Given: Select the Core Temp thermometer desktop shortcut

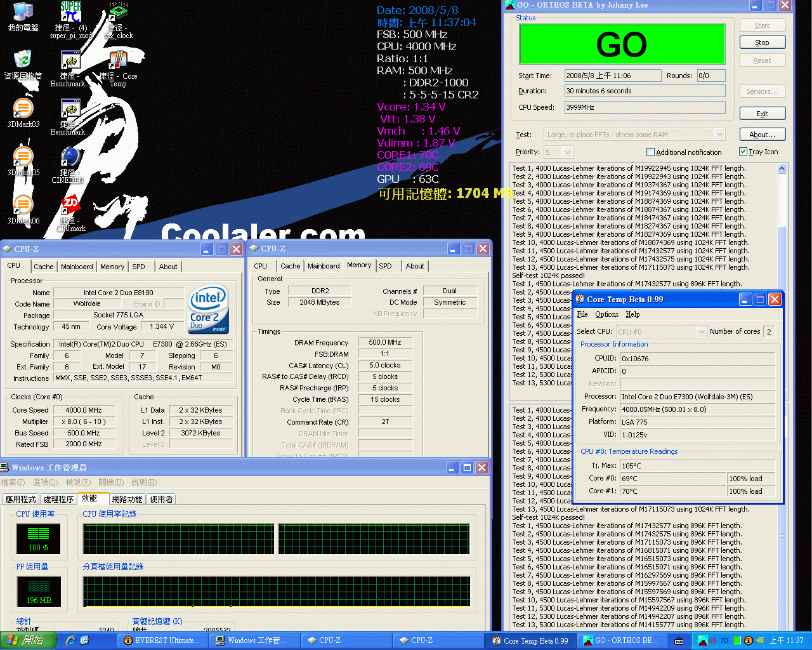Looking at the screenshot, I should pos(118,60).
